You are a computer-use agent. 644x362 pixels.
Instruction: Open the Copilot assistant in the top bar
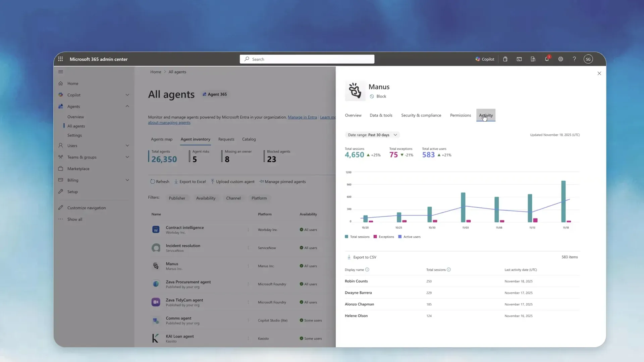point(484,59)
